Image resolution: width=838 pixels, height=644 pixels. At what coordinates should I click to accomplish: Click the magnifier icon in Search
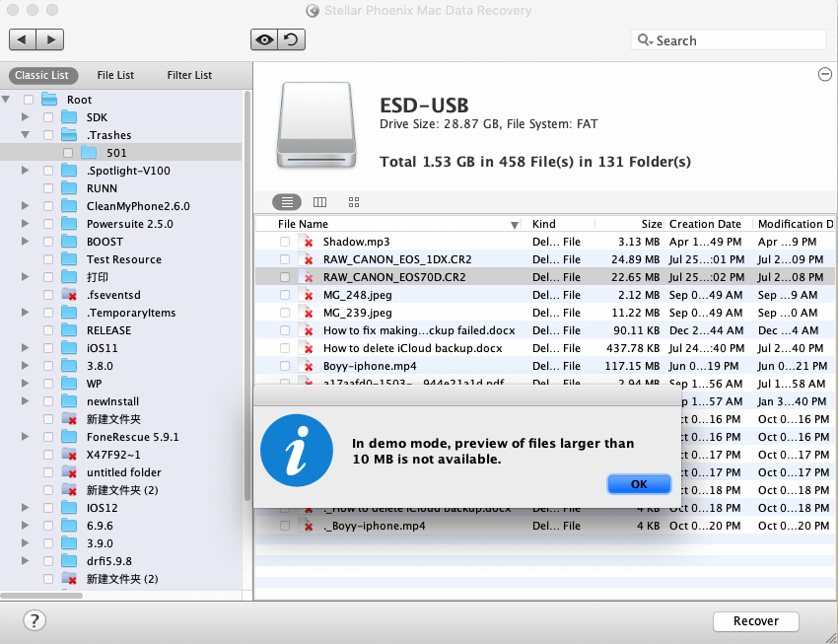point(645,40)
